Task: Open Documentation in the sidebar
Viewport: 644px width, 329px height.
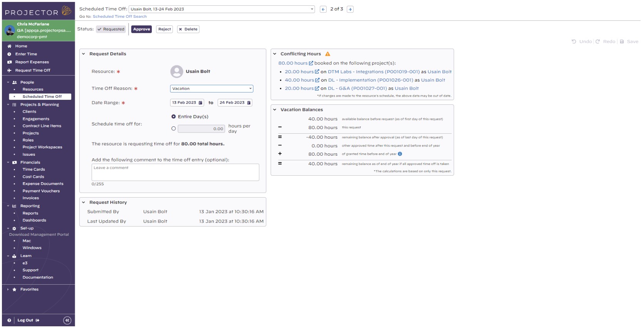Action: (x=38, y=278)
